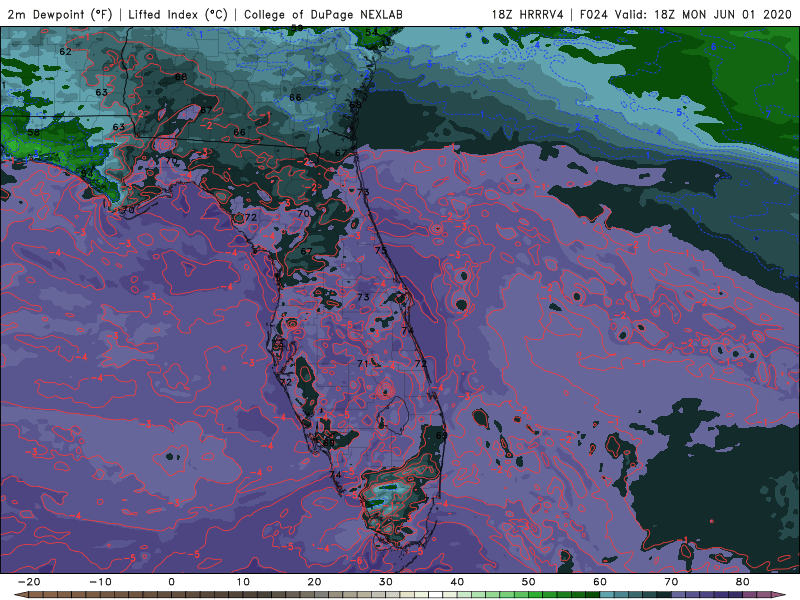
Task: Click the '20' label on the color scale
Action: (314, 582)
